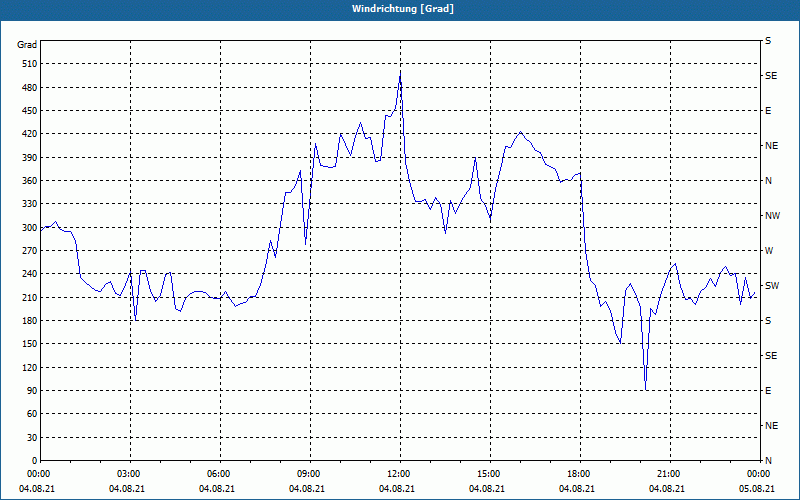Screen dimensions: 800x500
Task: Pick the date label under 18:00
Action: pyautogui.click(x=577, y=489)
